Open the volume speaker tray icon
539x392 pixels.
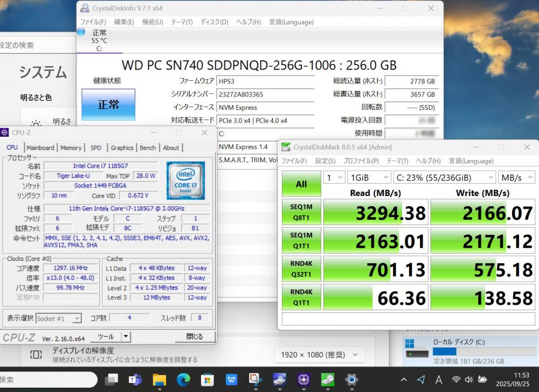pyautogui.click(x=468, y=379)
